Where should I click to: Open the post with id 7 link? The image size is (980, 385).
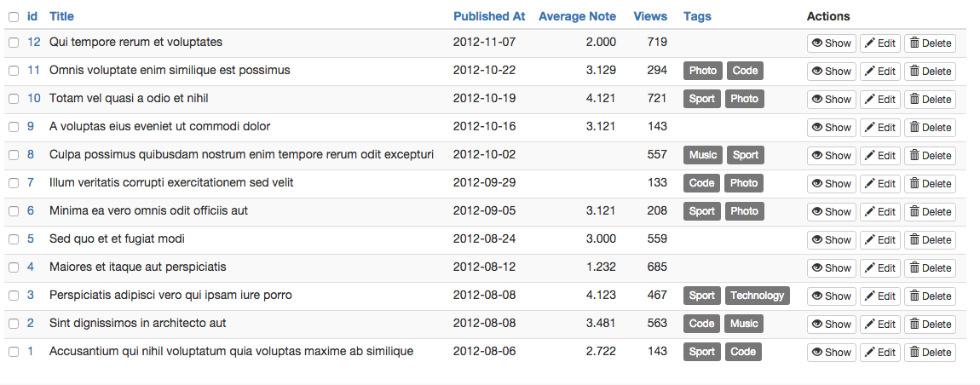pos(31,183)
